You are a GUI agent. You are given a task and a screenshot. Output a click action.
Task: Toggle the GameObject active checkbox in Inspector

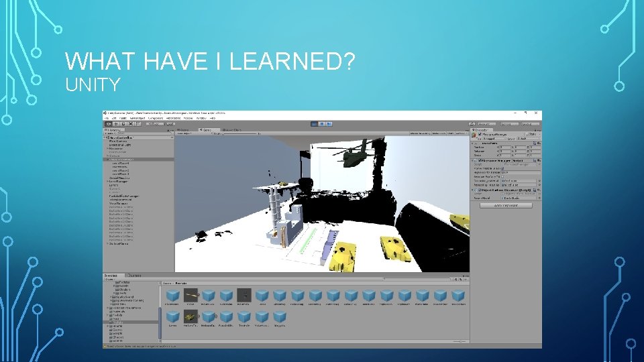[x=480, y=134]
